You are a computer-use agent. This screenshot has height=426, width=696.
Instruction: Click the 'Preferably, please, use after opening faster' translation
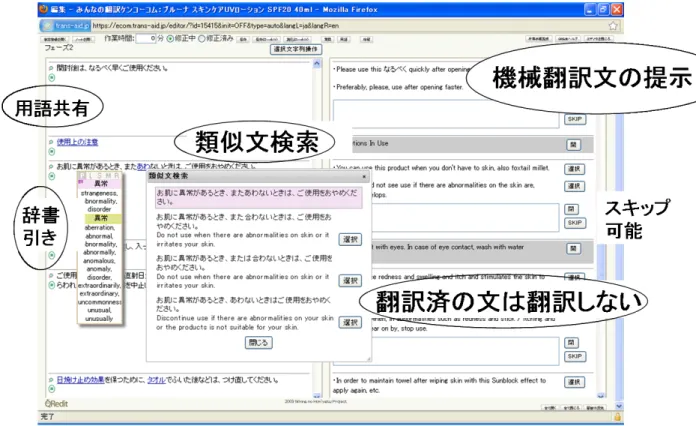tap(399, 87)
